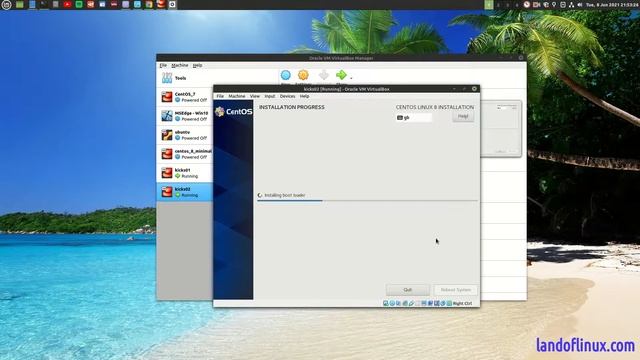Click the green app icon next to YouTube
The width and height of the screenshot is (640, 360).
tap(79, 4)
